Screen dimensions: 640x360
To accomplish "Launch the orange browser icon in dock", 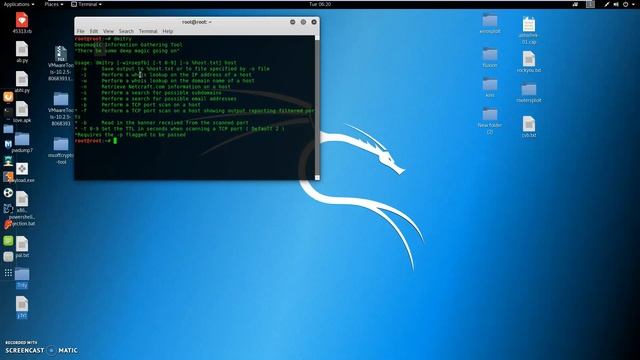I will 8,97.
